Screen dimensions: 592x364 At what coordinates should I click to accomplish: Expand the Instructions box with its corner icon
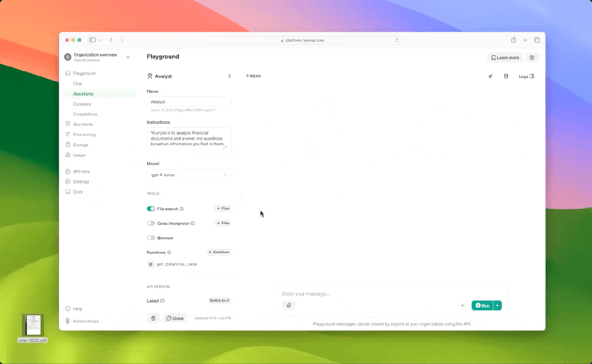(225, 147)
